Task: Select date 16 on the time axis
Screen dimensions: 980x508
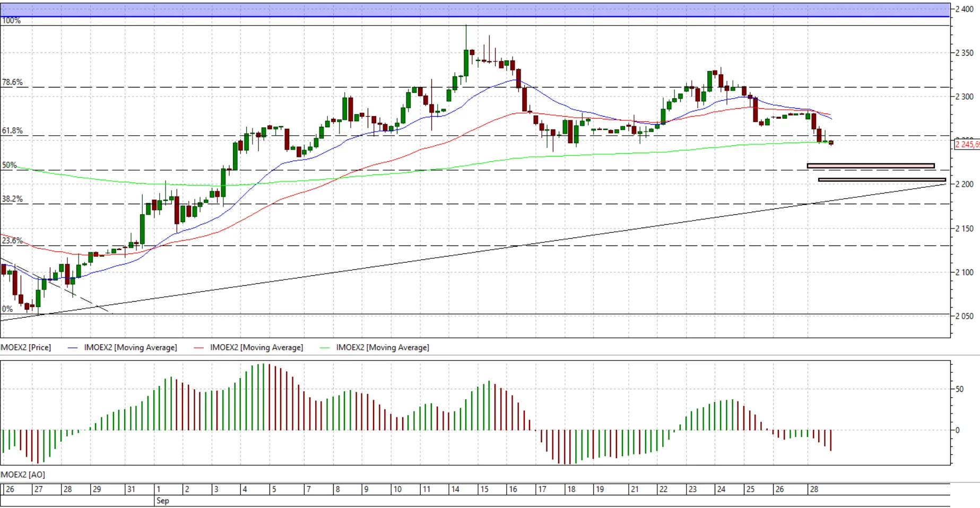Action: tap(513, 489)
